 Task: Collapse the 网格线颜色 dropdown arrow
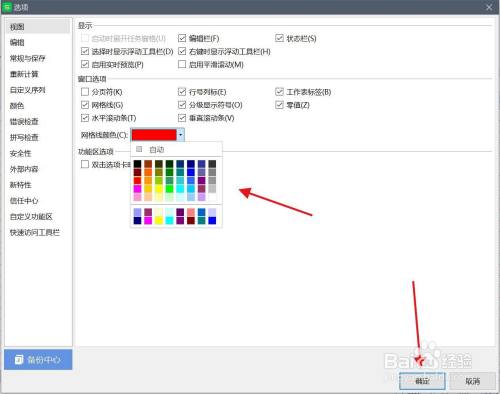(180, 135)
